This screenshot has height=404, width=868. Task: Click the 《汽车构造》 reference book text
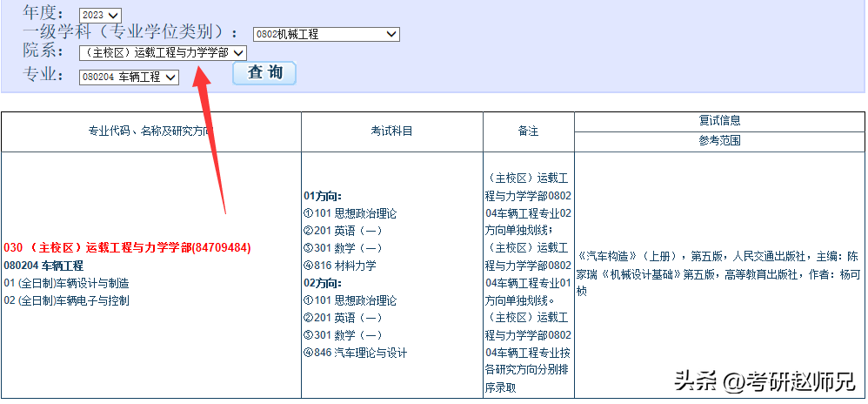609,257
